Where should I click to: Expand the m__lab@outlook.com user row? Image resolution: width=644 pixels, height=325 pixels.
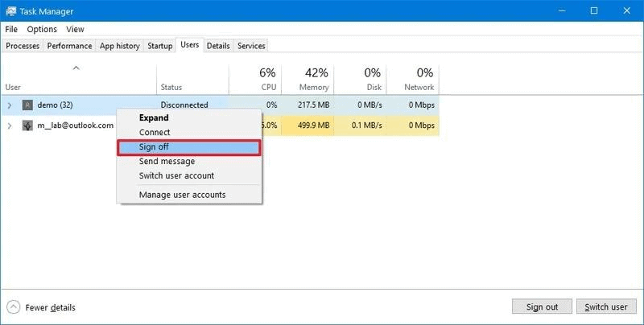(10, 125)
